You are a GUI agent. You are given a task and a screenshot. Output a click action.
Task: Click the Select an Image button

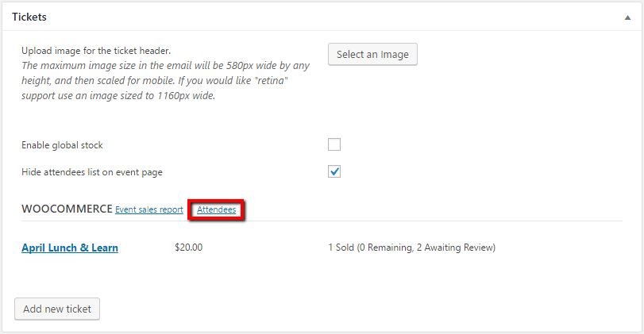click(x=372, y=55)
